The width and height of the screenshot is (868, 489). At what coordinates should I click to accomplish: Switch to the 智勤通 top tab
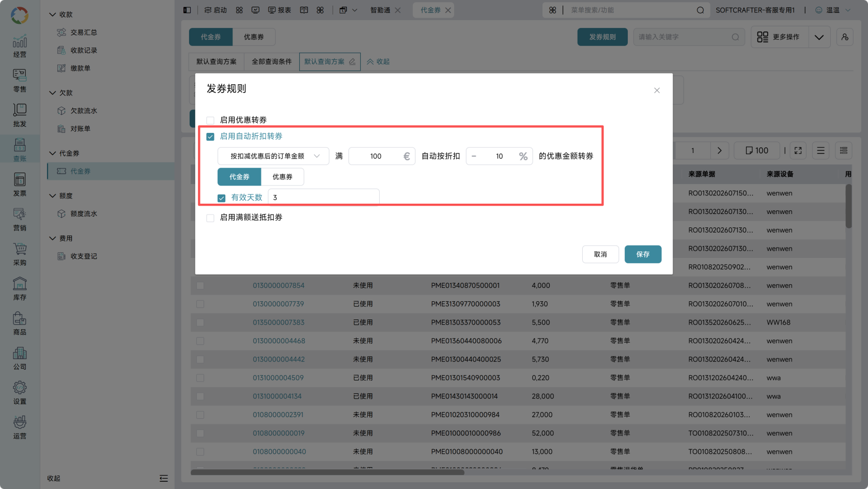380,10
